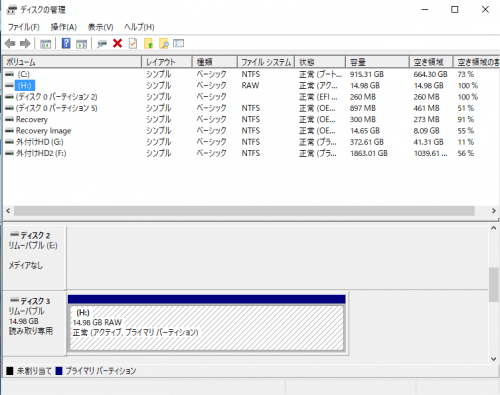The image size is (500, 395).
Task: Select the 外付けHD (G:) volume row
Action: click(251, 142)
